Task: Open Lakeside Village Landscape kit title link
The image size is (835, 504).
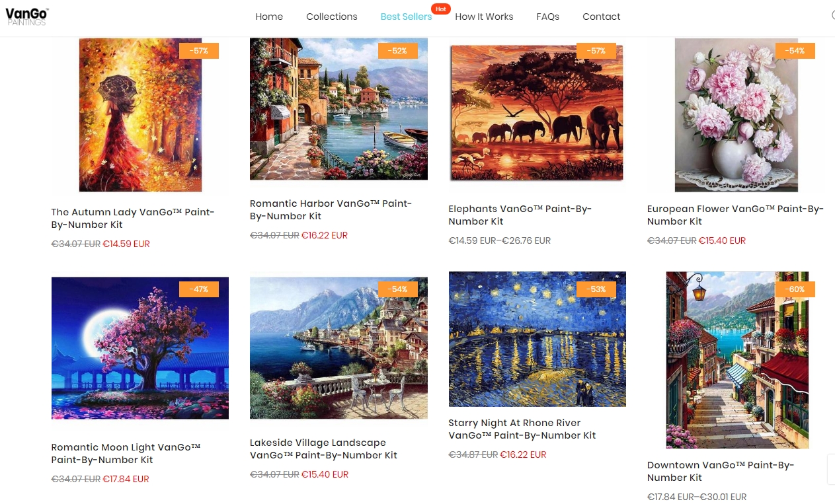Action: pos(324,449)
